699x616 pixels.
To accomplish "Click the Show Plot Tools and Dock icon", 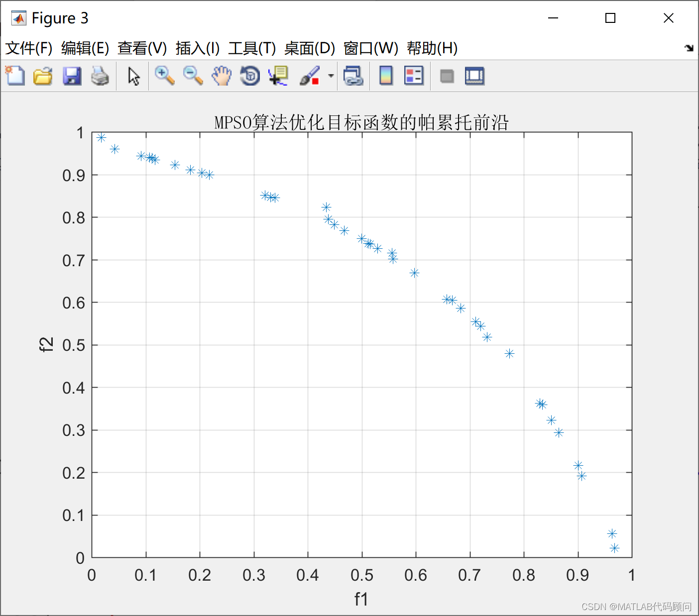I will click(x=474, y=76).
